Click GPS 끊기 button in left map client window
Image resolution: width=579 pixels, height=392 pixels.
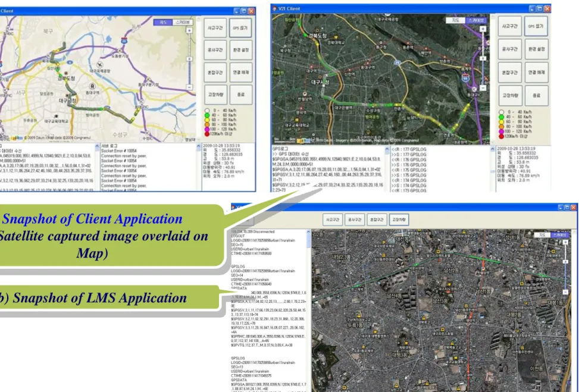point(240,28)
